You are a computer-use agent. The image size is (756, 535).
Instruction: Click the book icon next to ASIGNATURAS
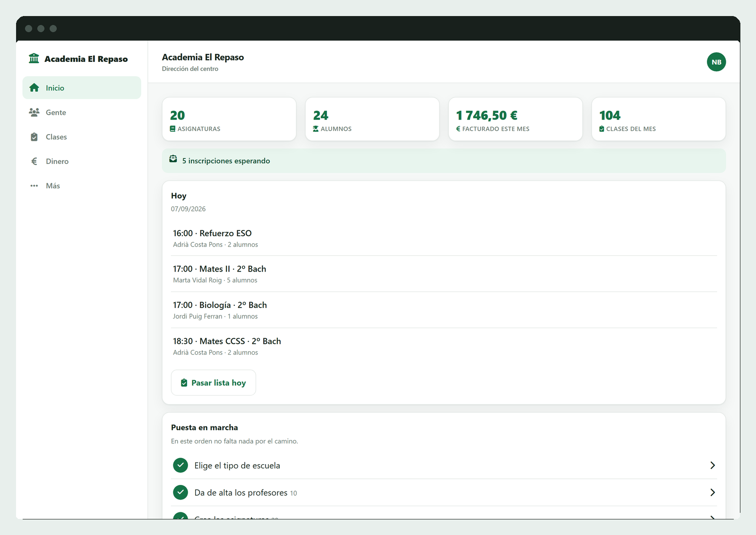point(173,129)
